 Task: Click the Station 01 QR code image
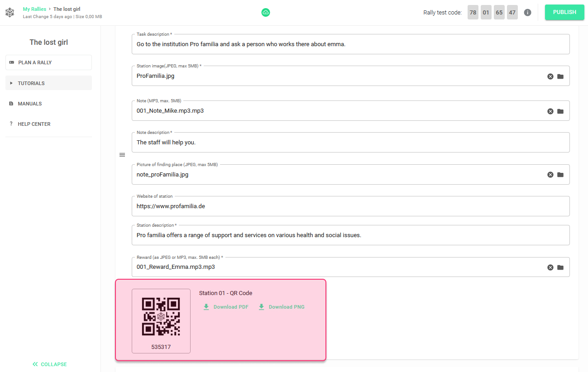pos(161,317)
